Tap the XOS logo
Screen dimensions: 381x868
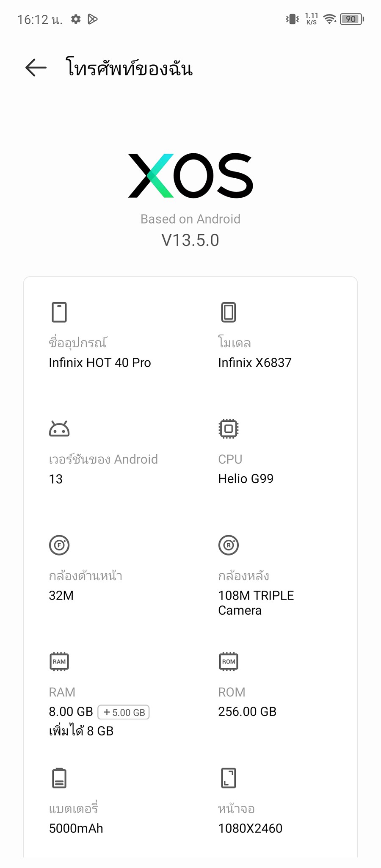click(x=190, y=175)
